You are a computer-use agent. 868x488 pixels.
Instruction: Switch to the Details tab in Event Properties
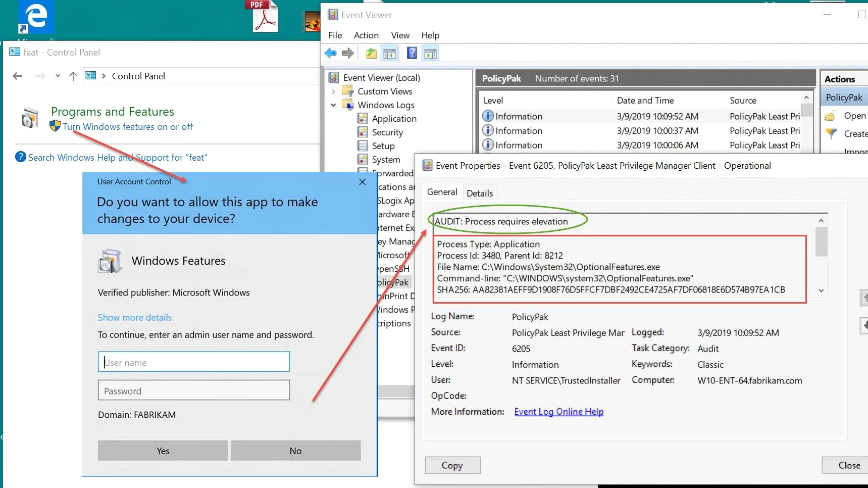pos(480,192)
